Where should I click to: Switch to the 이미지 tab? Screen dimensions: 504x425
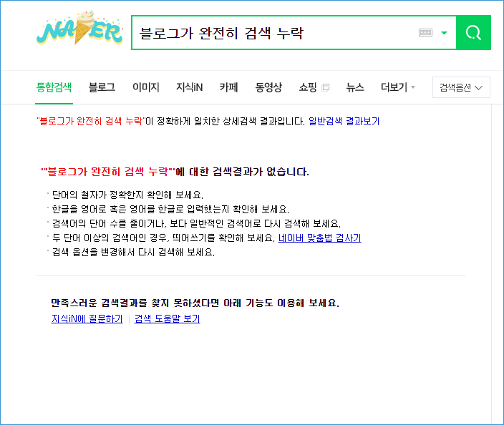pos(146,87)
